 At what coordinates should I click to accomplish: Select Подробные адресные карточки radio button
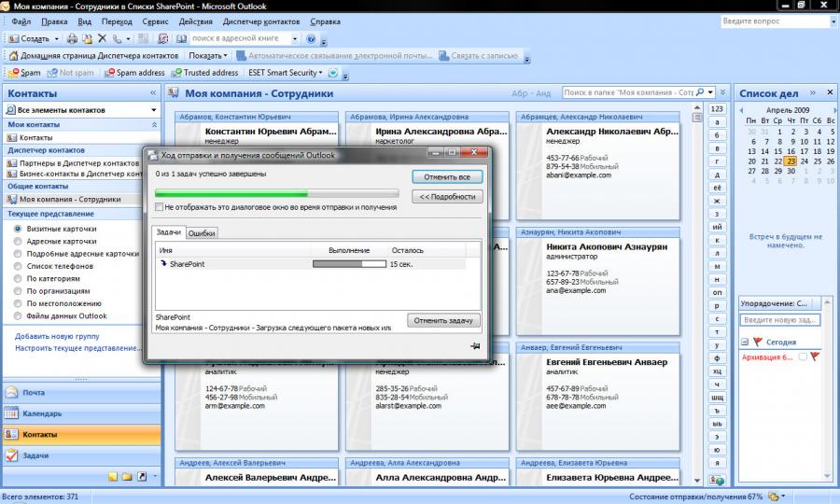(18, 253)
